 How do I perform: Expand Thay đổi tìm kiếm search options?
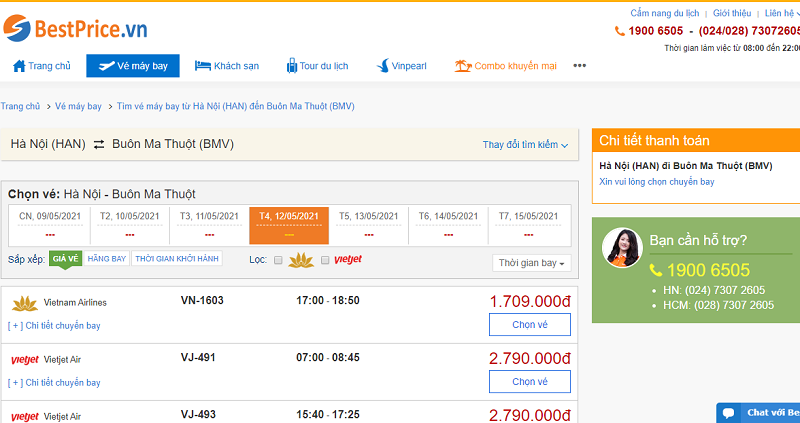point(526,145)
